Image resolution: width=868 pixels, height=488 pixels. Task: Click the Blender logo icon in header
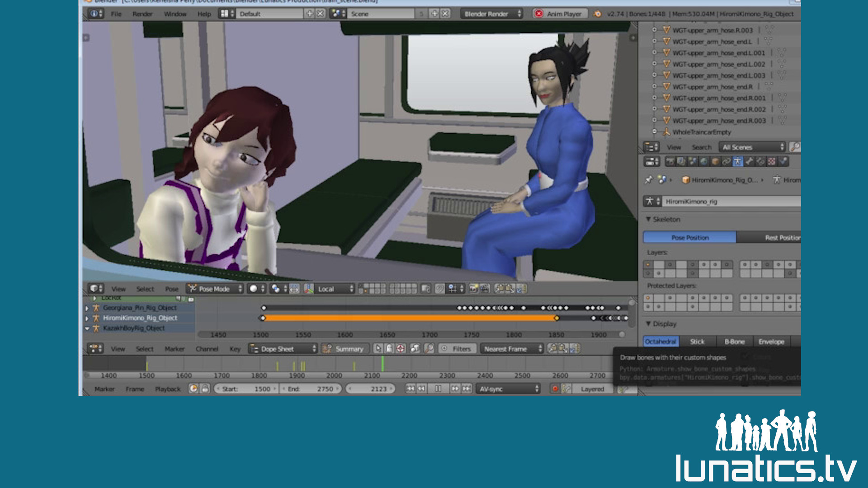click(597, 14)
